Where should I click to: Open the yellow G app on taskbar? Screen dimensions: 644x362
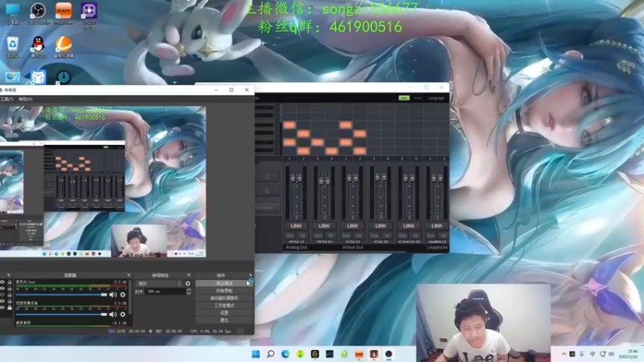pos(315,354)
